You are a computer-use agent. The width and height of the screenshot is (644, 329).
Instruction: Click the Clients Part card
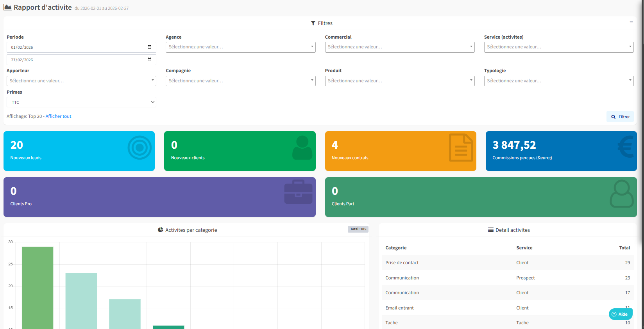pyautogui.click(x=481, y=197)
